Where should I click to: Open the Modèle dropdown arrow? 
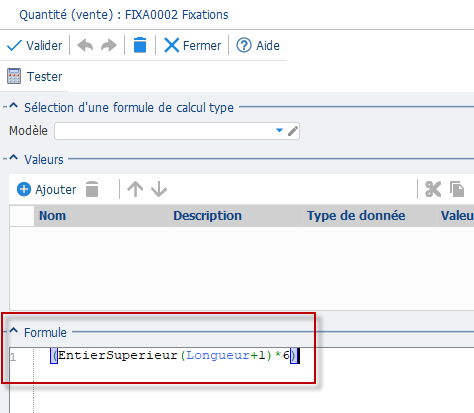tap(279, 130)
